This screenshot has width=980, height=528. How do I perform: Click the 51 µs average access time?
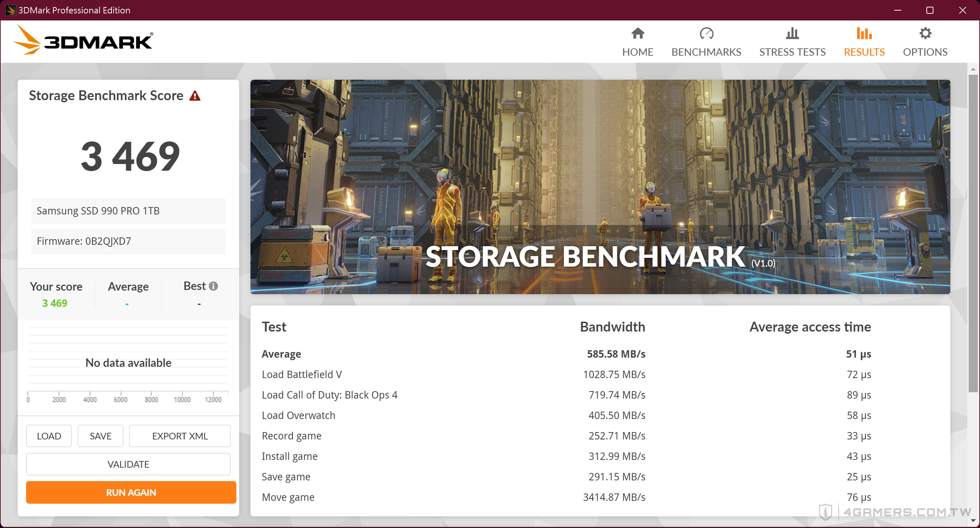pos(859,354)
